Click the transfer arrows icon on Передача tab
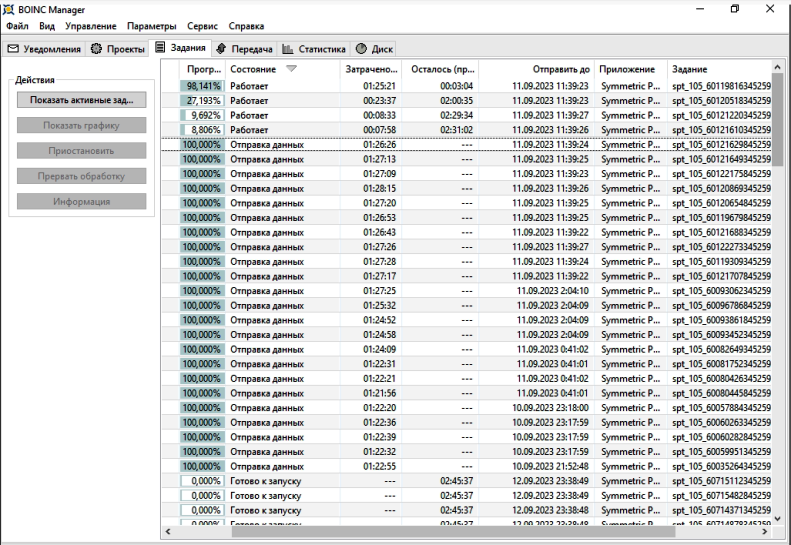 (220, 48)
